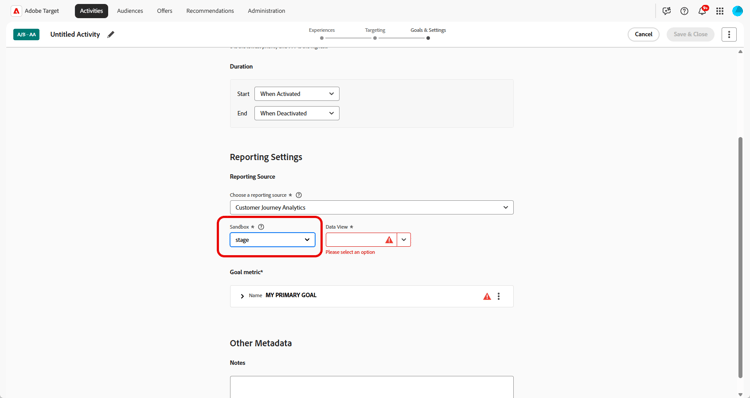Go to the Activities tab
750x398 pixels.
(91, 11)
